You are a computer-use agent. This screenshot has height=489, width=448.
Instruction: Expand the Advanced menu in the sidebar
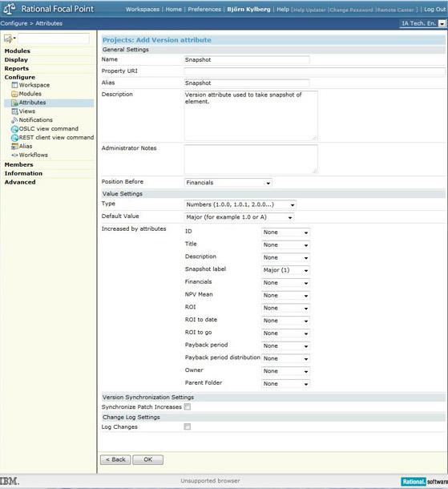(20, 182)
